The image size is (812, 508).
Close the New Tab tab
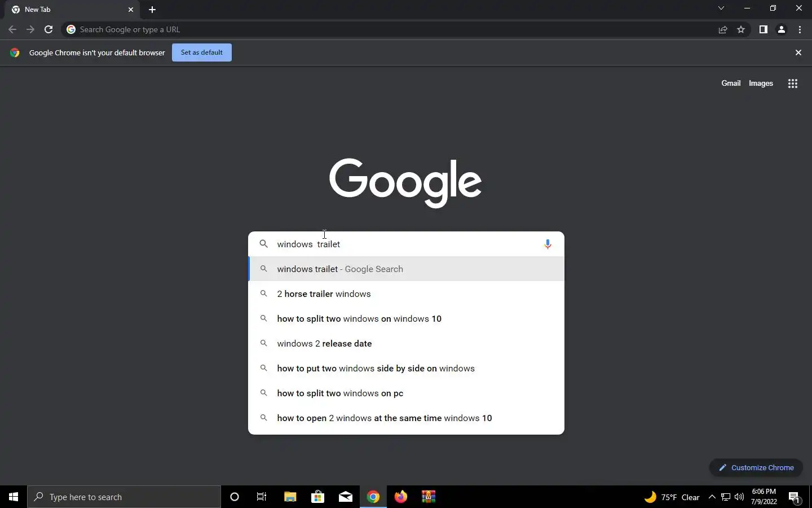pyautogui.click(x=131, y=10)
